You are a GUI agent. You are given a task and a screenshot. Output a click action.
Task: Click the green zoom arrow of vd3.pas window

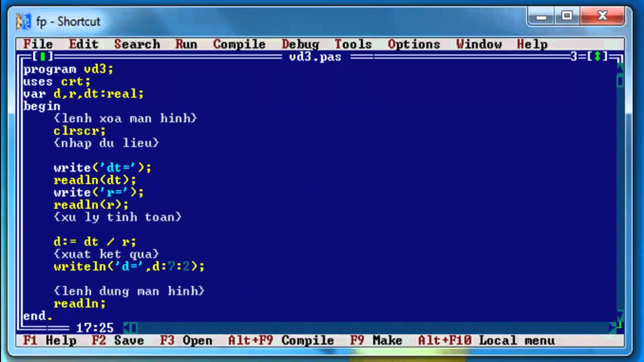click(x=597, y=57)
